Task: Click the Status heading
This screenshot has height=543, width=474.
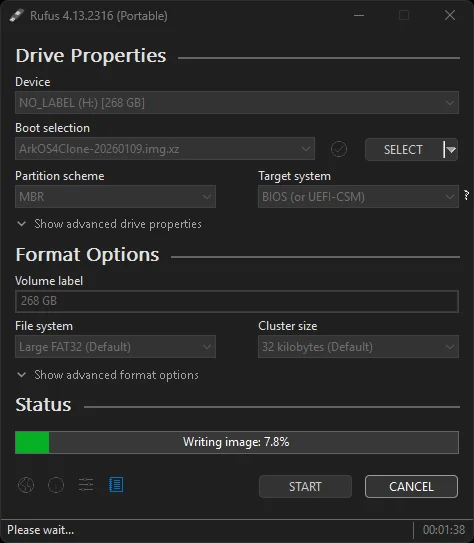Action: click(43, 404)
